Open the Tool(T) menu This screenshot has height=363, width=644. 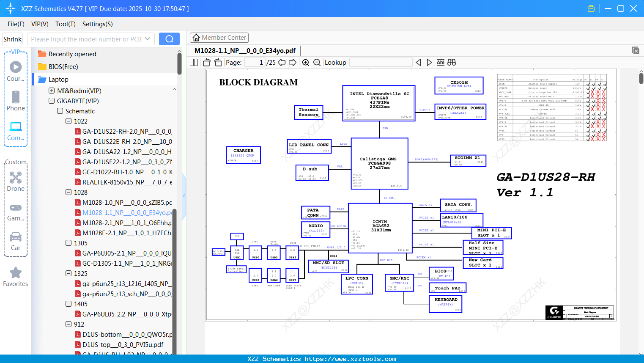point(66,24)
